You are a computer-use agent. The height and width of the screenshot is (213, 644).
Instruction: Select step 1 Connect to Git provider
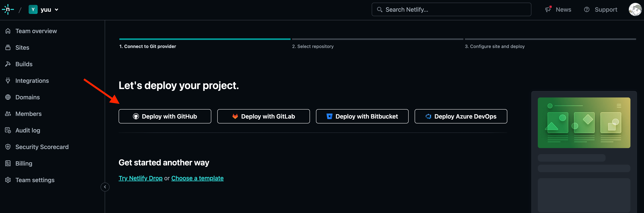(147, 46)
